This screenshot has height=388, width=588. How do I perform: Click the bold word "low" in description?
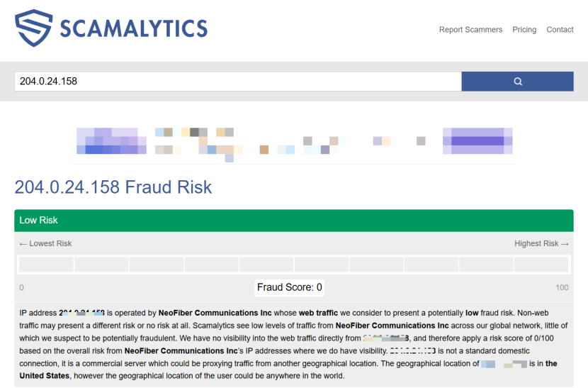pyautogui.click(x=472, y=313)
